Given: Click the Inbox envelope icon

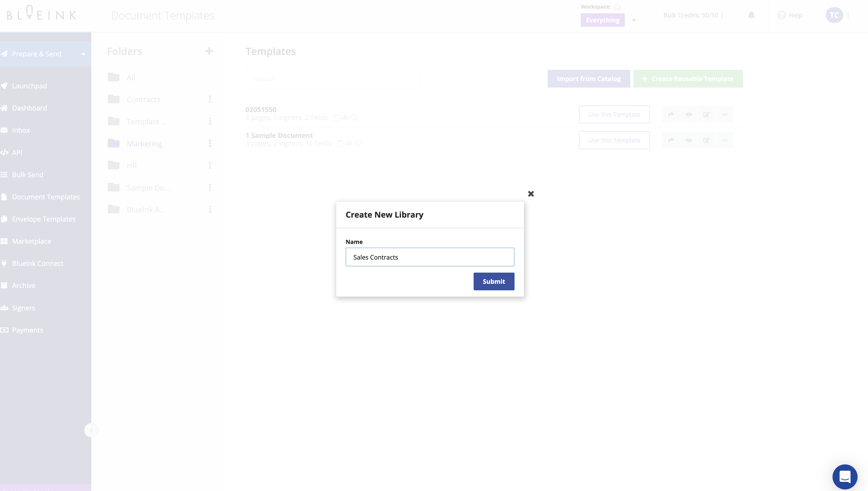Looking at the screenshot, I should [4, 130].
